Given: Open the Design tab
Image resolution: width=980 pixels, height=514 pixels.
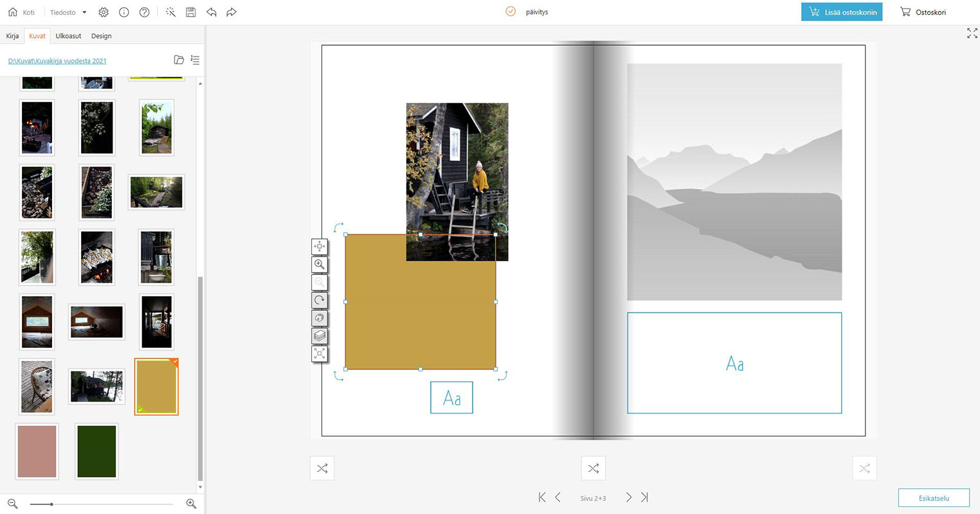Looking at the screenshot, I should [101, 36].
